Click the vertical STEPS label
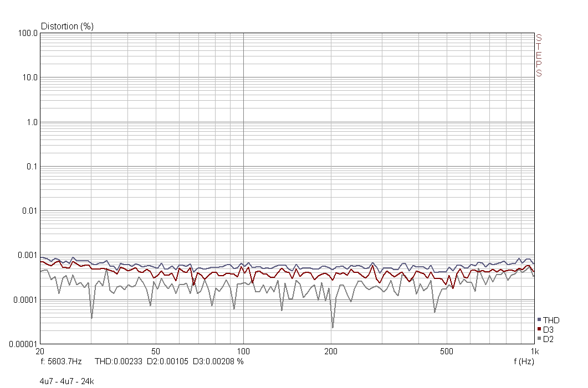The width and height of the screenshot is (588, 388). pyautogui.click(x=539, y=55)
